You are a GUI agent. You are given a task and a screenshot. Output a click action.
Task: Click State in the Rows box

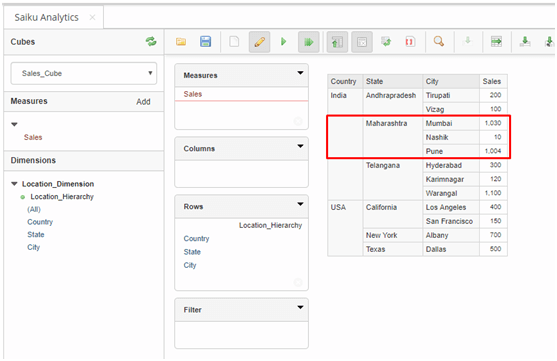click(192, 252)
